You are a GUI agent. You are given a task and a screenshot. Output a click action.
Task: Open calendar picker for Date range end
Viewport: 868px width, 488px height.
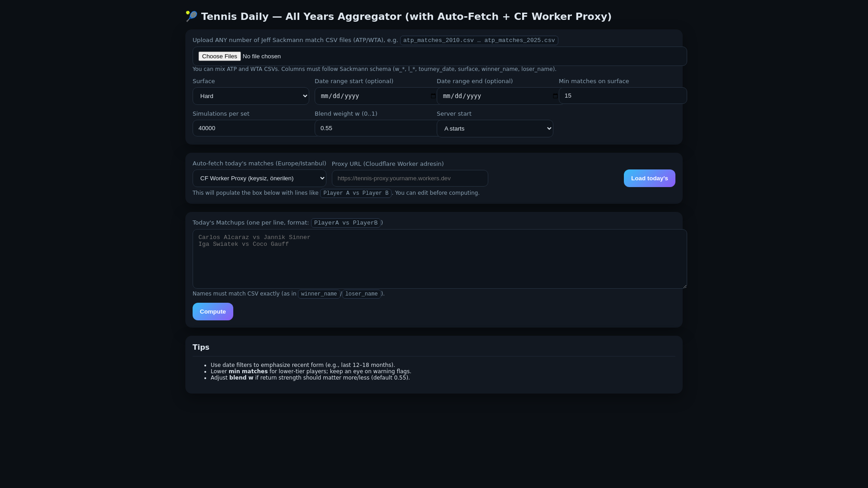[x=555, y=96]
